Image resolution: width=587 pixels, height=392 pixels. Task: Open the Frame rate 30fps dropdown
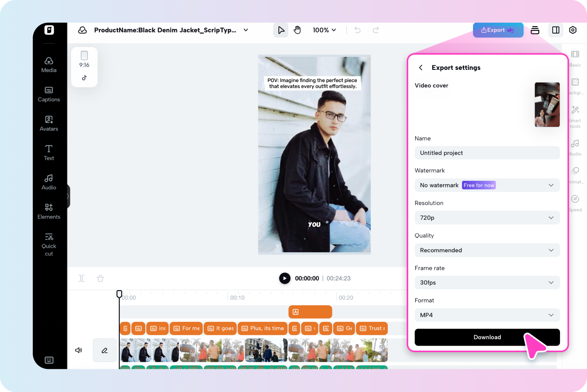tap(487, 283)
